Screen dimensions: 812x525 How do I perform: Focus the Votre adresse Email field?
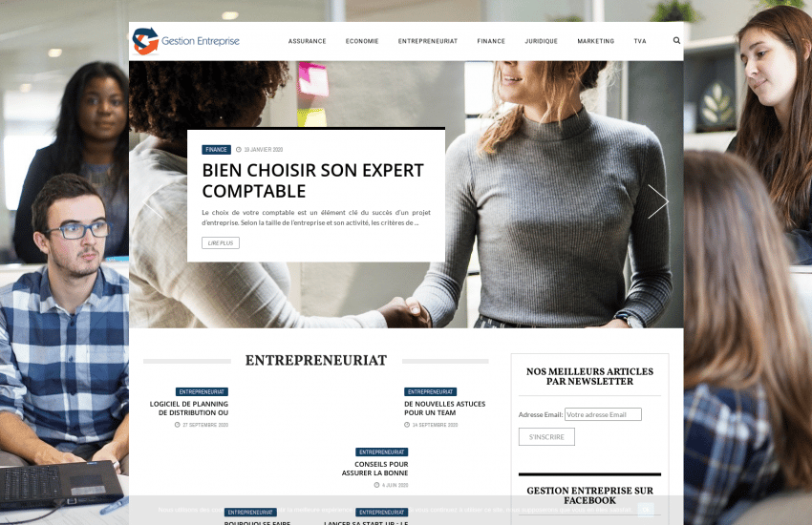603,414
